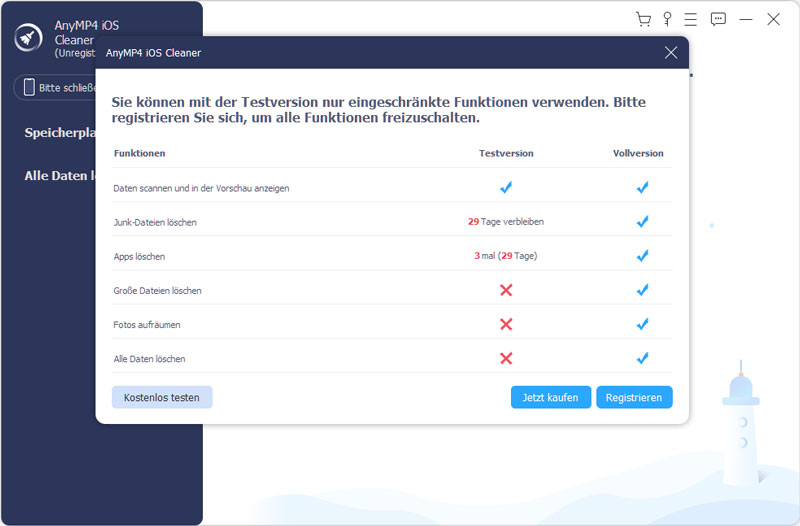This screenshot has height=526, width=800.
Task: Click 'Apps löschen' row label
Action: point(139,257)
